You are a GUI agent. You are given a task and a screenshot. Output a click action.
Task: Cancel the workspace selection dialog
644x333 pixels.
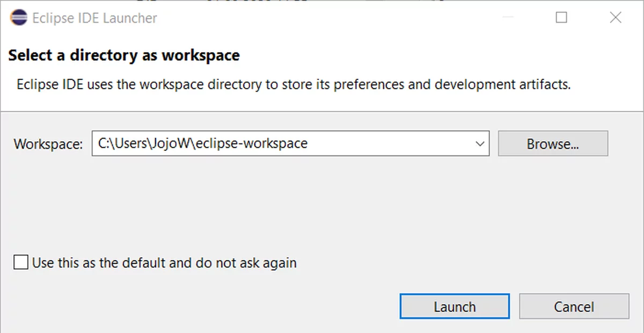574,307
